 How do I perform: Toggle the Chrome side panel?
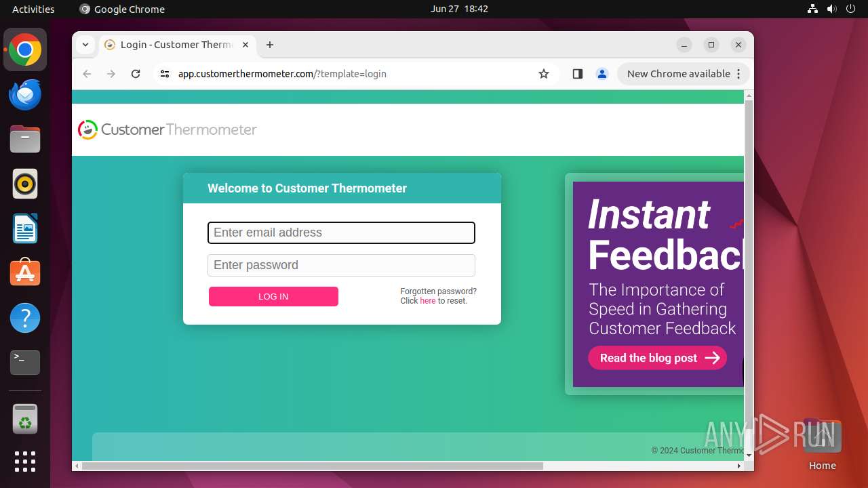[x=578, y=74]
